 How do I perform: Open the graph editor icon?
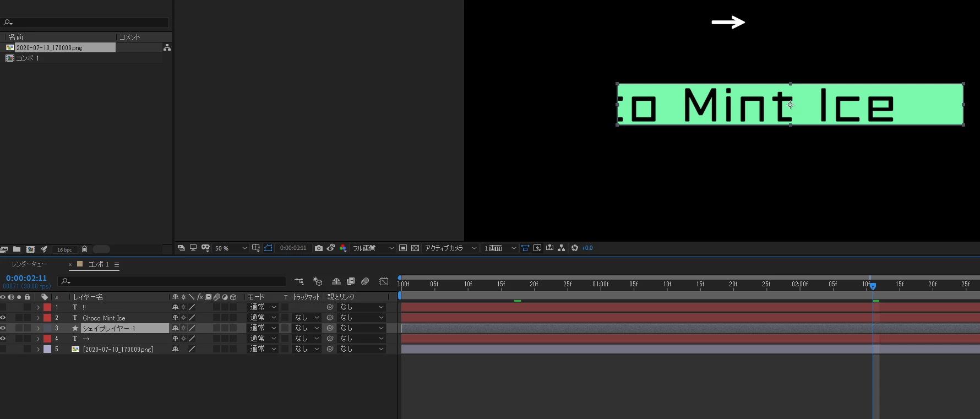(x=384, y=281)
